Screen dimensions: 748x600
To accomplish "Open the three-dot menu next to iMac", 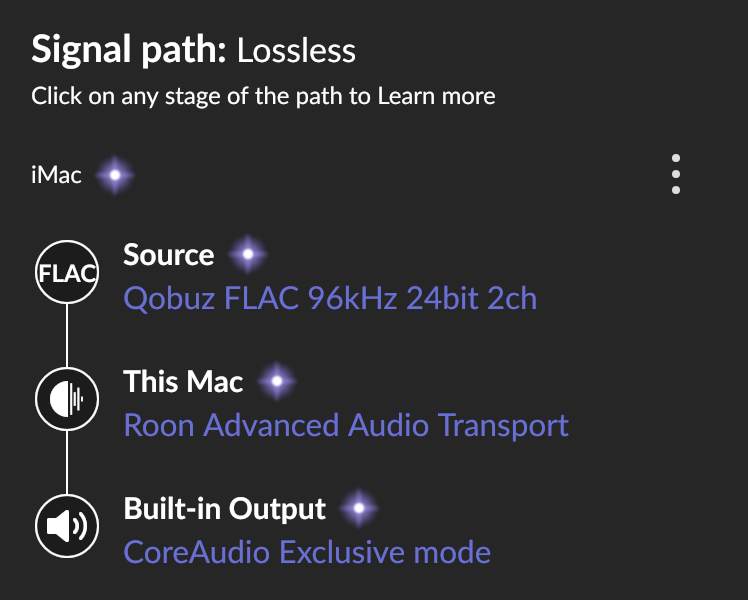I will pyautogui.click(x=675, y=174).
